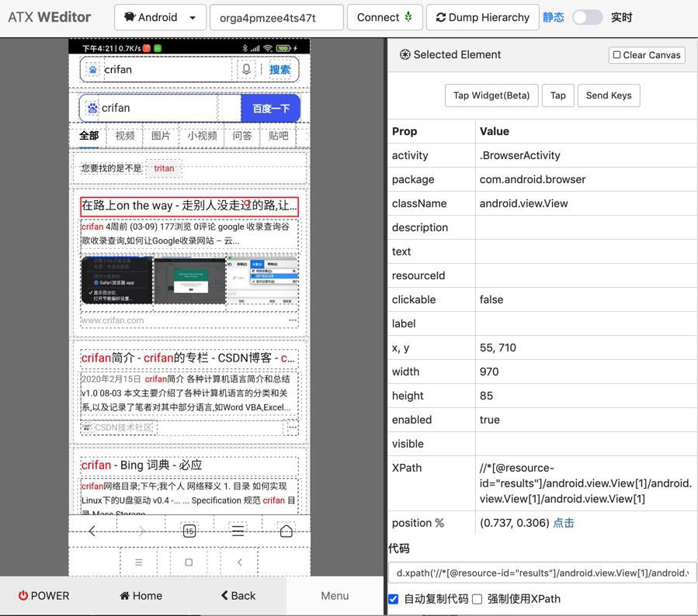The height and width of the screenshot is (616, 698).
Task: Click Tap Widget(Beta) button
Action: [x=491, y=95]
